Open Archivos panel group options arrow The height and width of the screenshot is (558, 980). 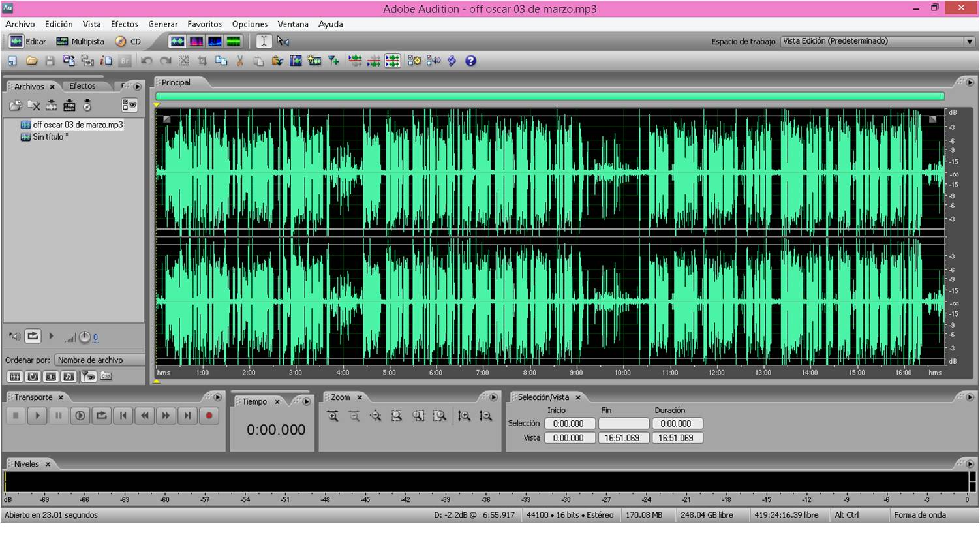137,87
